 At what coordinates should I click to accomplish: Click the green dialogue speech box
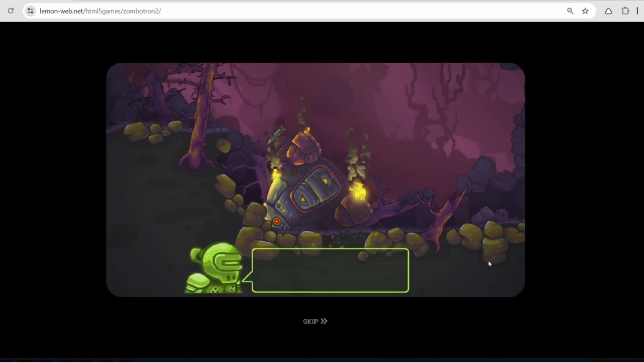tap(330, 270)
